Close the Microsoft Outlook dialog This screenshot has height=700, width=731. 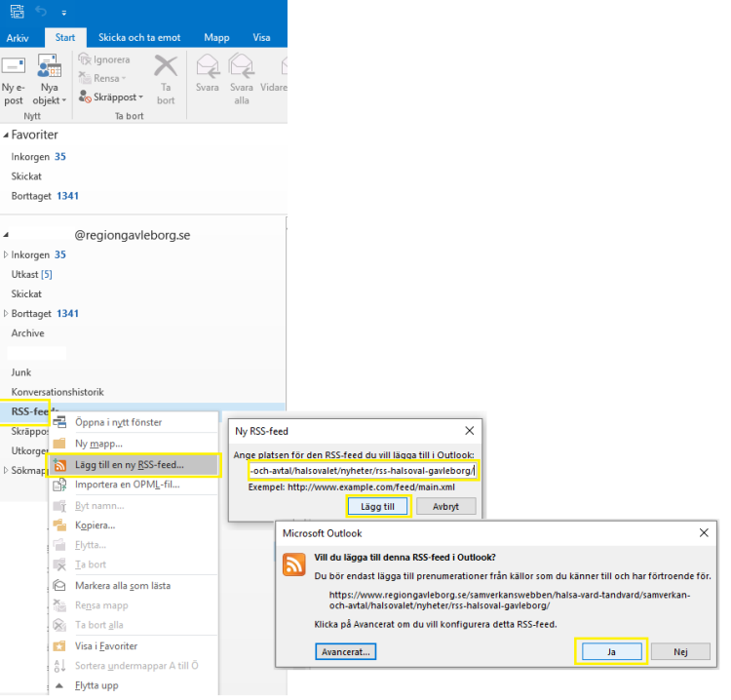704,532
